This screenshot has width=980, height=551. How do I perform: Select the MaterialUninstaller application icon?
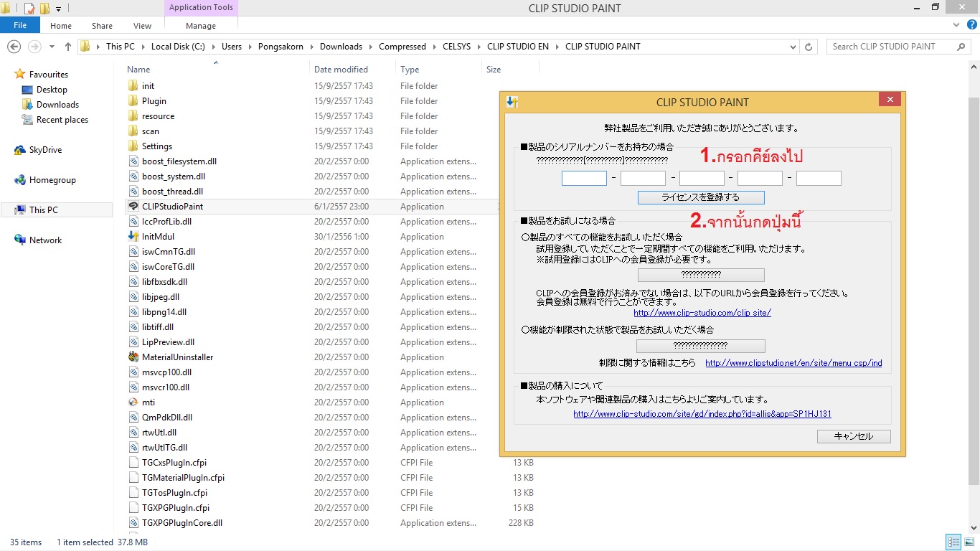coord(133,357)
